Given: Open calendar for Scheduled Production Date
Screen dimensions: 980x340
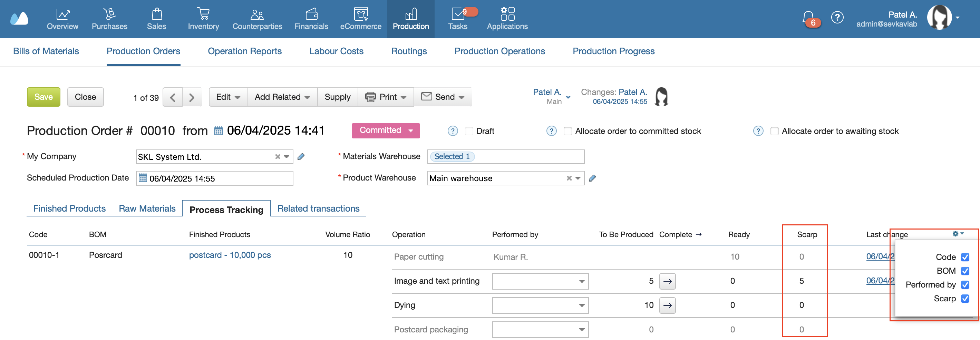Looking at the screenshot, I should pos(143,178).
